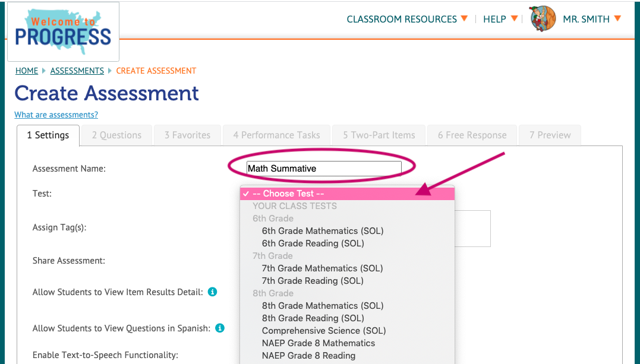Show info about Spanish questions option
Viewport: 640px width, 364px height.
click(220, 328)
